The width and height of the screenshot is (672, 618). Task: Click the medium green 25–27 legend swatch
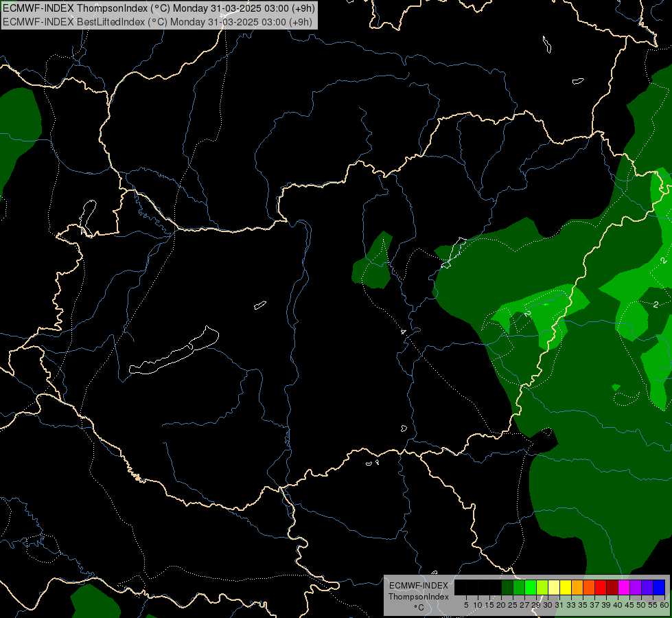[519, 587]
